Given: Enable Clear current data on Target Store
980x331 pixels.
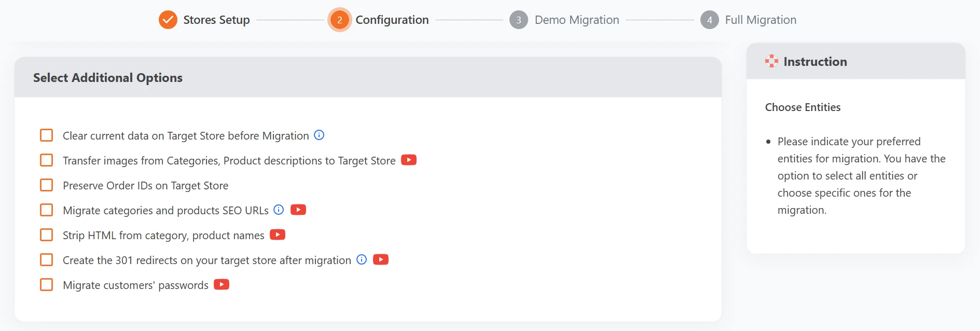Looking at the screenshot, I should coord(47,135).
